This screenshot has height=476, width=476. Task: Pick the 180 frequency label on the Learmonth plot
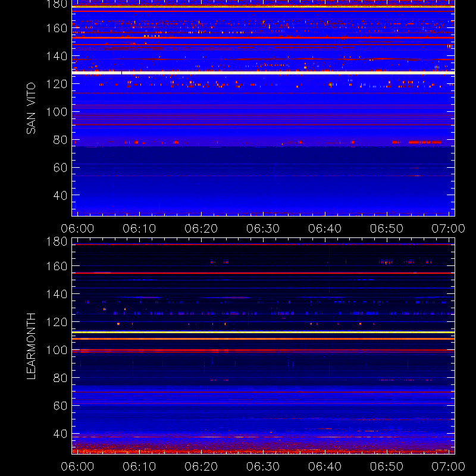(57, 242)
